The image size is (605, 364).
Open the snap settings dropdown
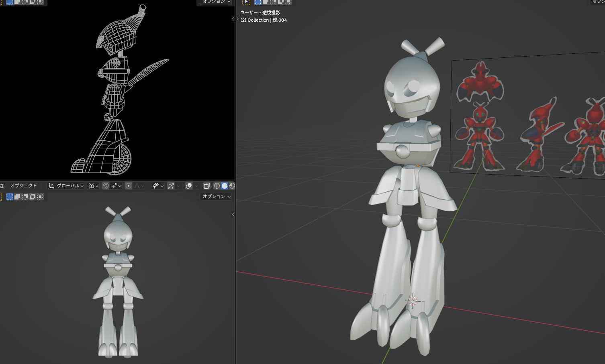coord(116,186)
